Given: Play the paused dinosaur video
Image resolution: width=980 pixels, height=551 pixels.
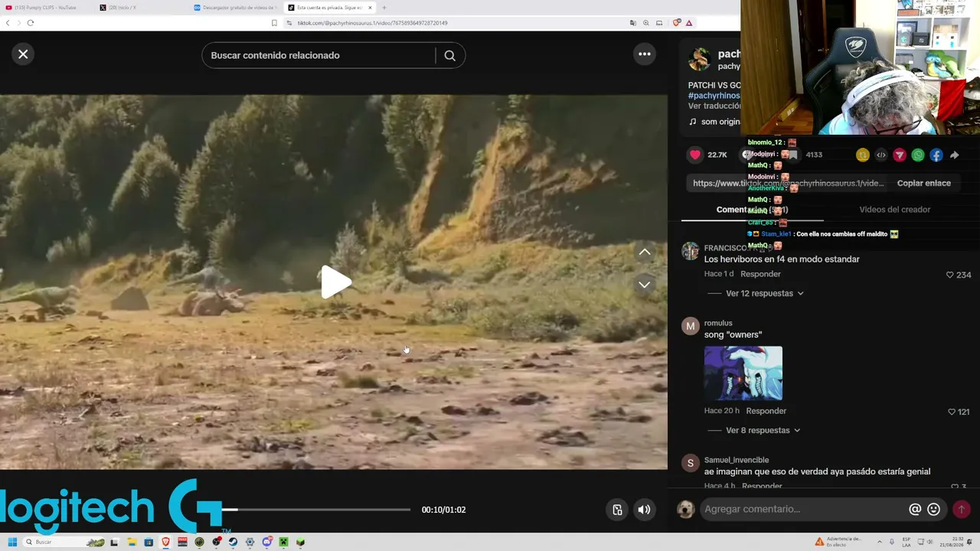Looking at the screenshot, I should pos(335,282).
